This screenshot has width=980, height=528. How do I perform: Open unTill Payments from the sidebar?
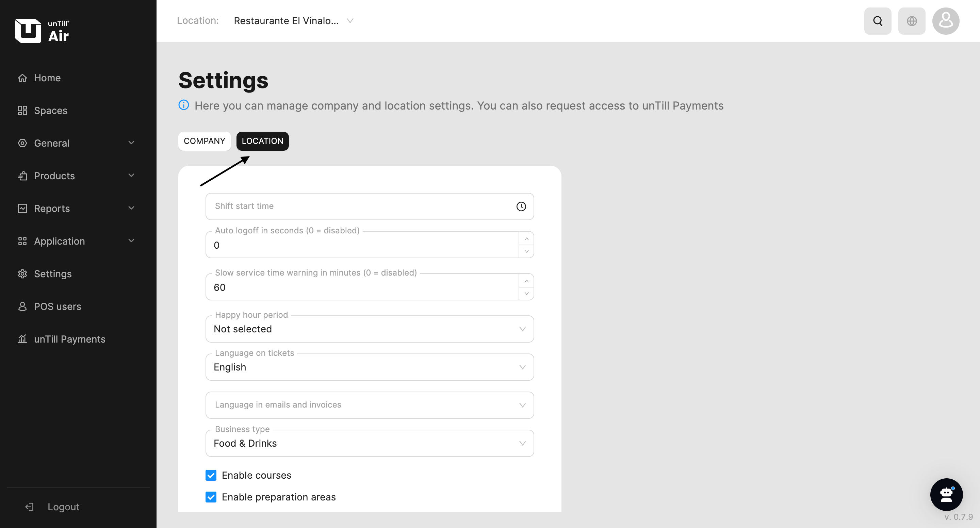tap(69, 339)
